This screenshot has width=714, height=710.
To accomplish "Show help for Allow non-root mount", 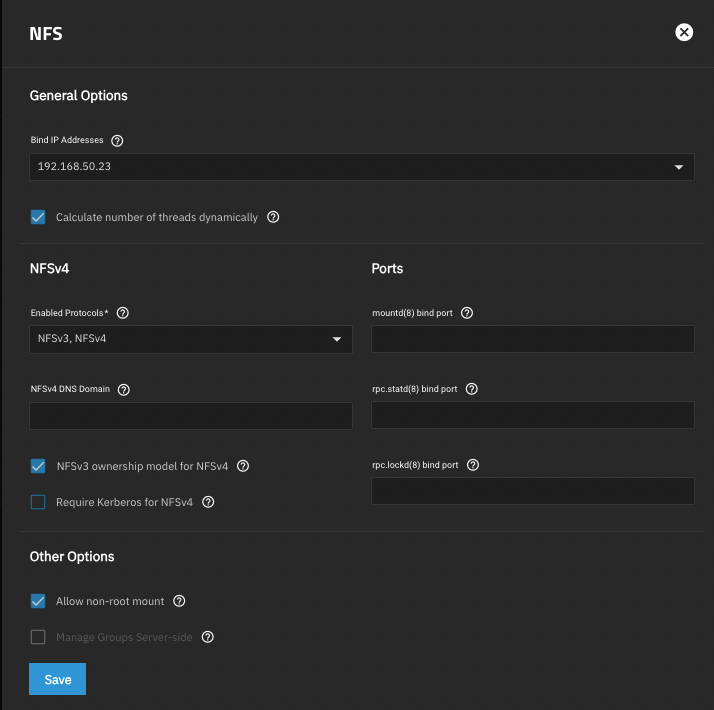I will click(179, 601).
